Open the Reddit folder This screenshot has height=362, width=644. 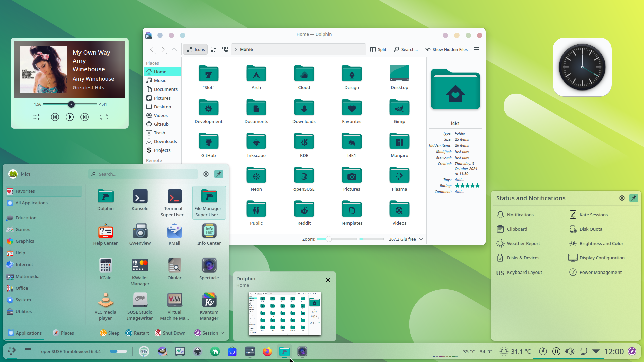[304, 213]
